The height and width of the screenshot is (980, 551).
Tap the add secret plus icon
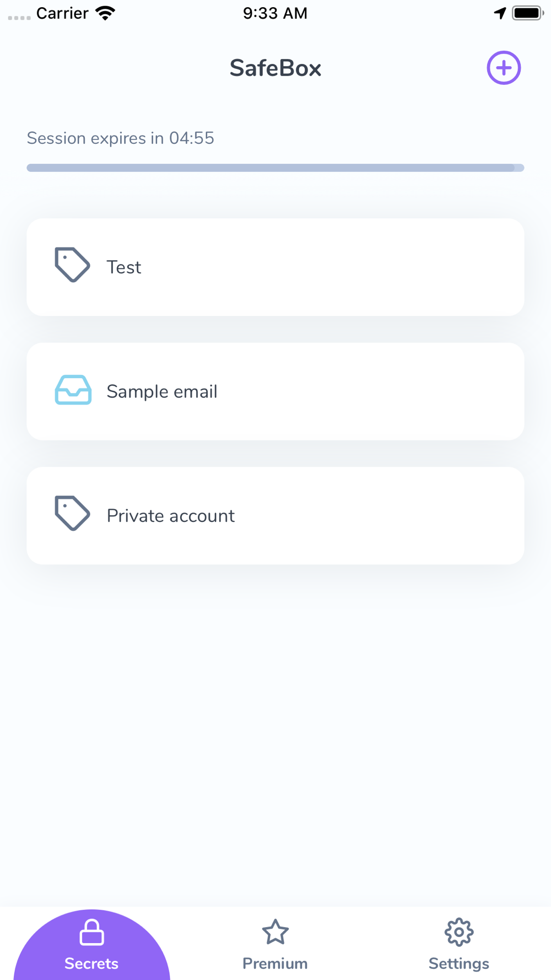(504, 68)
